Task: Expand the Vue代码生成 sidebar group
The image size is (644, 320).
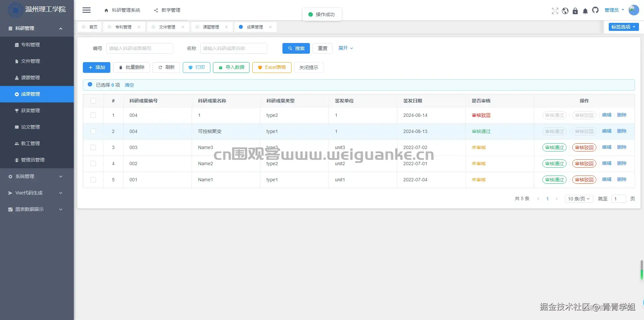Action: [x=37, y=193]
